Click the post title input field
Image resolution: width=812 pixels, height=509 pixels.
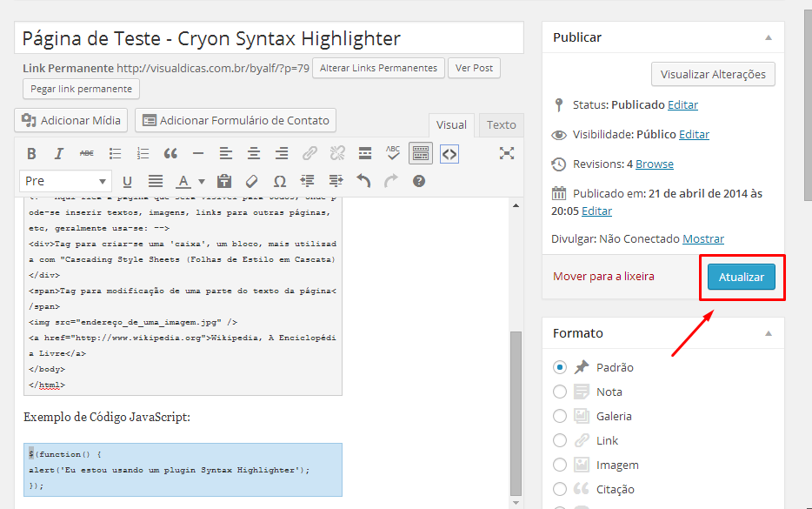tap(269, 37)
